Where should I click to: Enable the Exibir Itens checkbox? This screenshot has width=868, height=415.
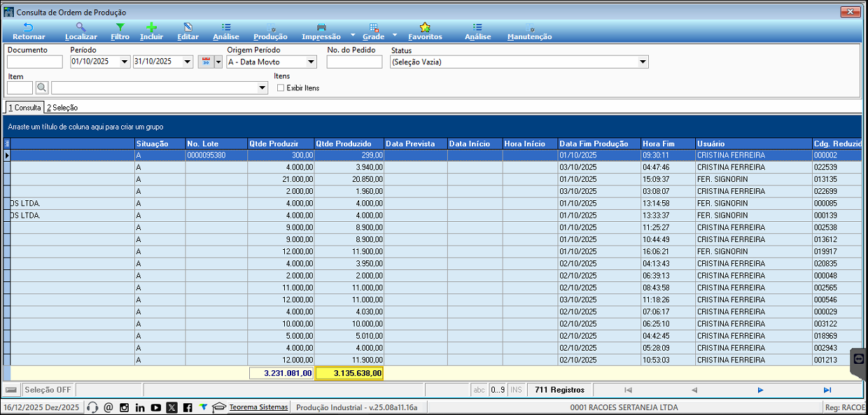tap(281, 88)
